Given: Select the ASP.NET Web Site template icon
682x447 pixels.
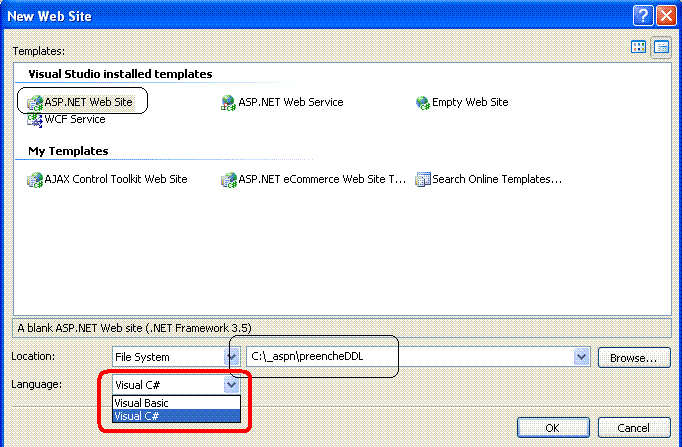Looking at the screenshot, I should 35,103.
